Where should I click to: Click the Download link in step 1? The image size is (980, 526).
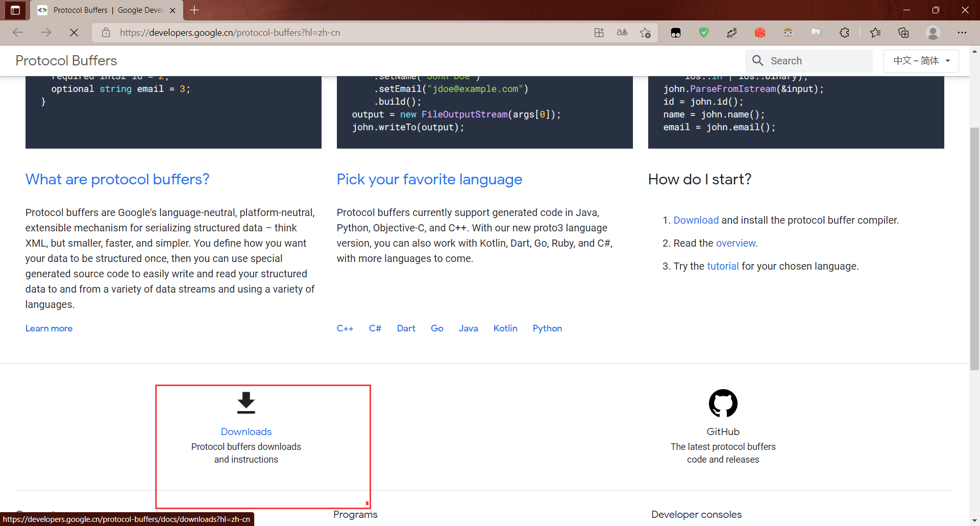point(696,220)
